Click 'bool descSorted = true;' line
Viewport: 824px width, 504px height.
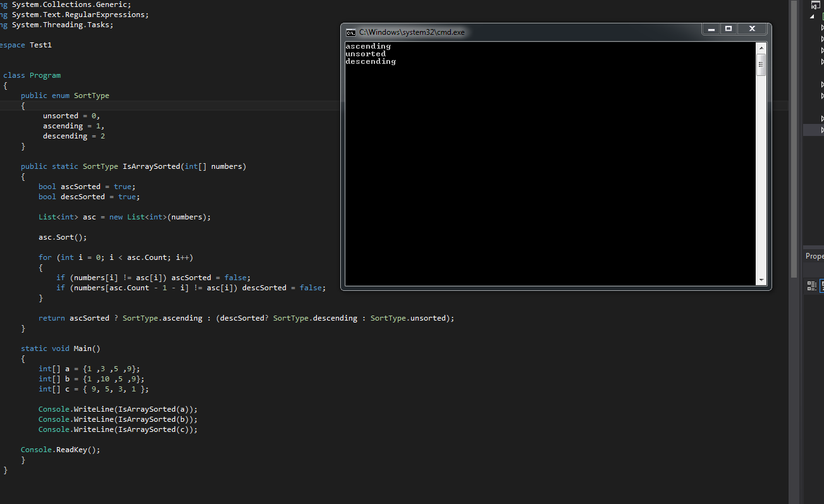coord(89,197)
